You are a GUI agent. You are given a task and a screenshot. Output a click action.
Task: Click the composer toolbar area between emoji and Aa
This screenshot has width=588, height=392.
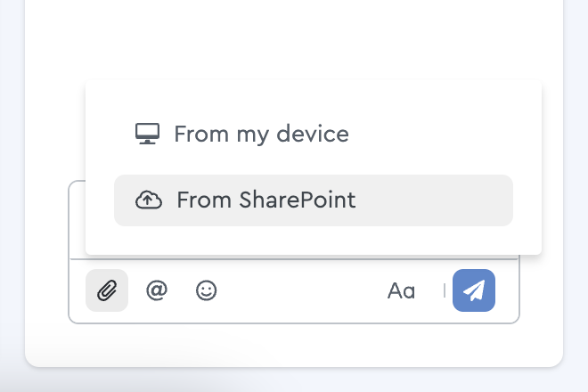302,290
